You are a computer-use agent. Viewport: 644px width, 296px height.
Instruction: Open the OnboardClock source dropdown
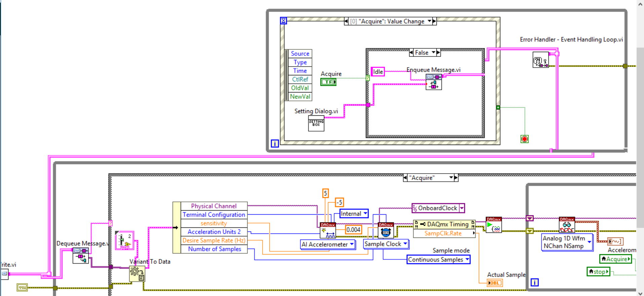pos(462,208)
